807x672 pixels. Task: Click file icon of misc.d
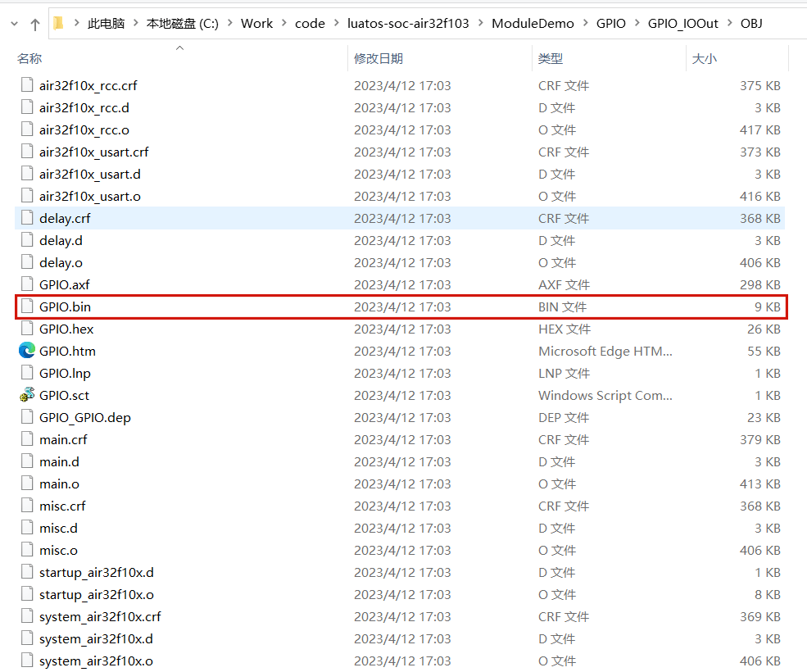(27, 528)
